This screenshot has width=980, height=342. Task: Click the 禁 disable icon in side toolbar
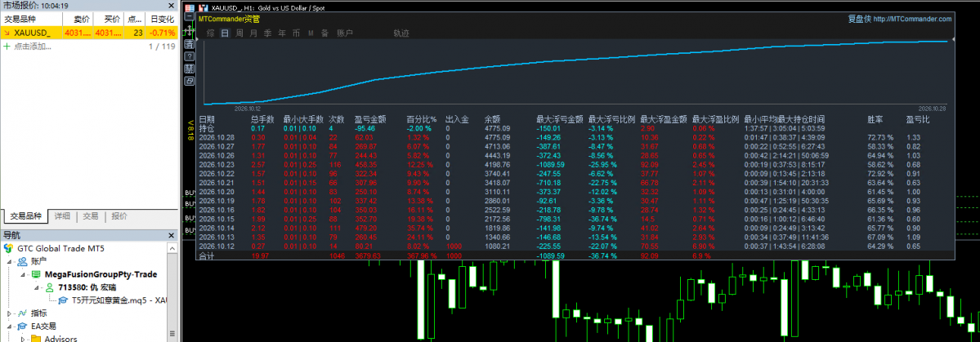point(190,69)
